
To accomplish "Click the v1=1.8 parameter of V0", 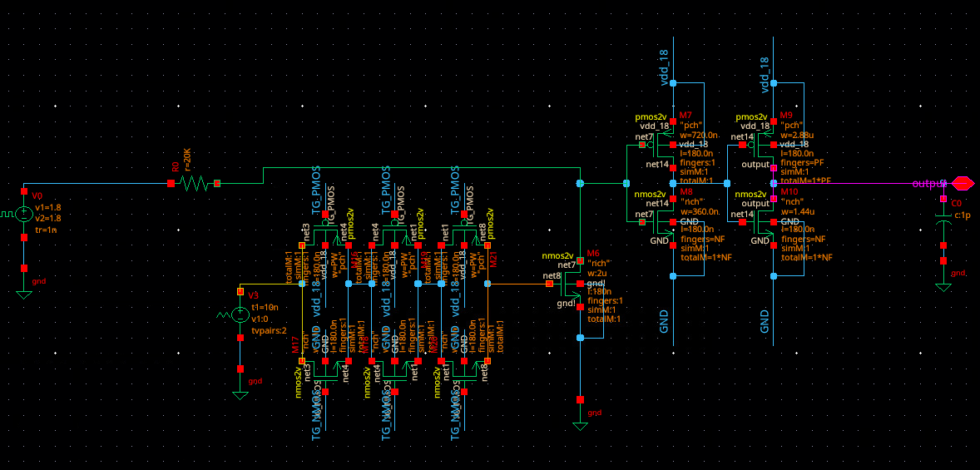I will point(48,208).
